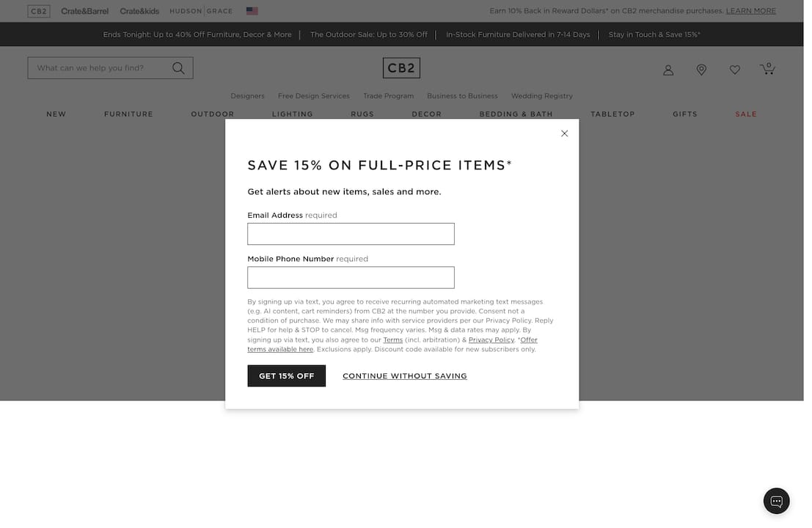Viewport: 812px width, 528px height.
Task: View favorites with the heart icon
Action: 734,69
